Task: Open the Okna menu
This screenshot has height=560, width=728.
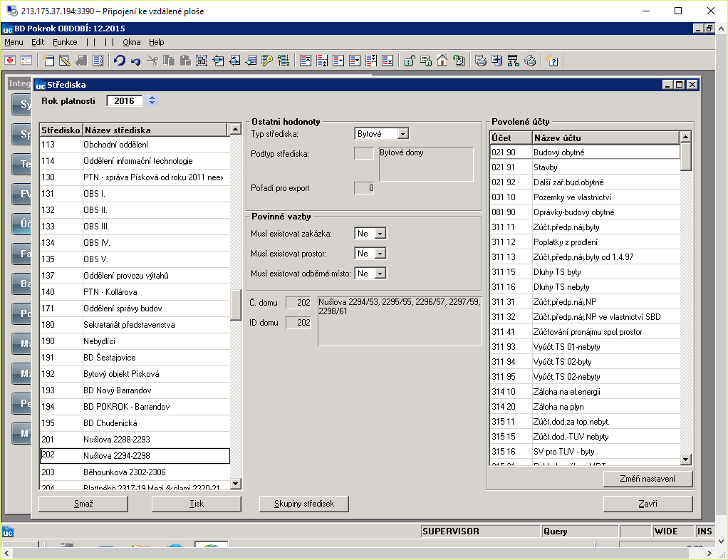Action: point(131,42)
